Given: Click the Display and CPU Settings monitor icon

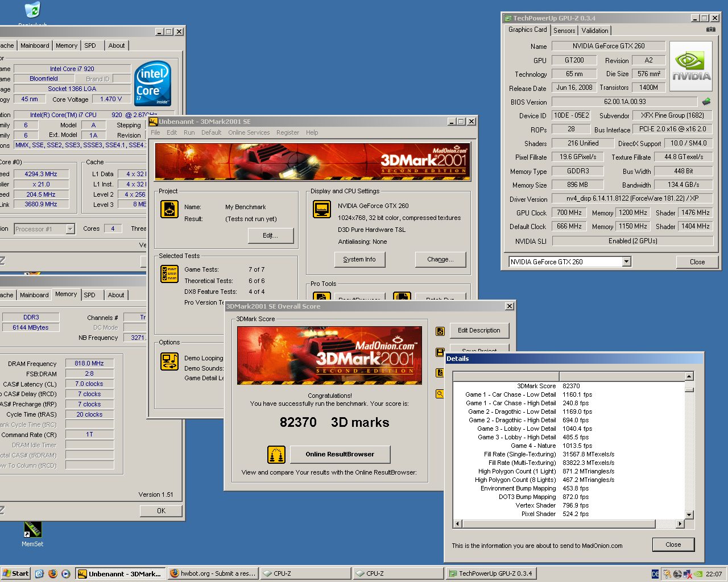Looking at the screenshot, I should 322,209.
